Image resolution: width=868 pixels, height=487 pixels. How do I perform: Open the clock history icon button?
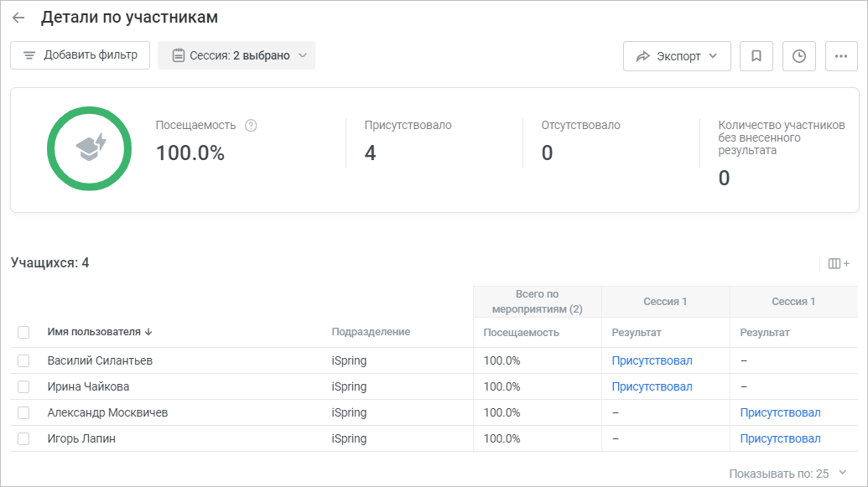pos(798,56)
